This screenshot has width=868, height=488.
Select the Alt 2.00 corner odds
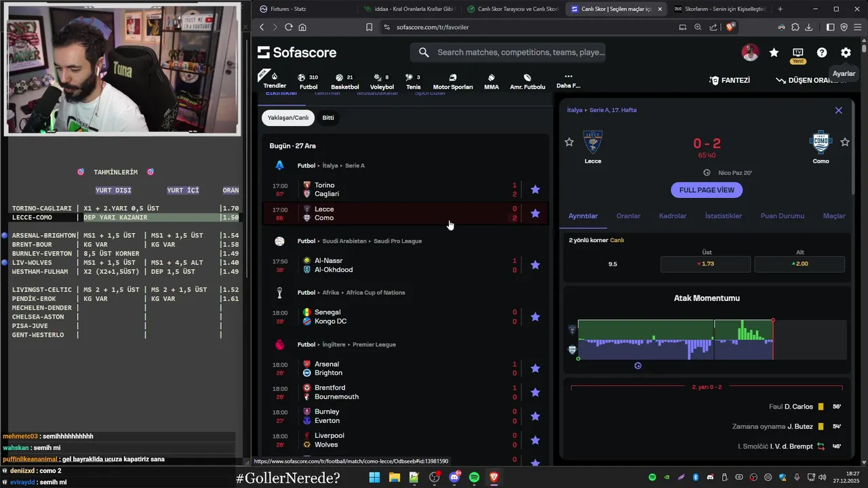click(x=800, y=264)
